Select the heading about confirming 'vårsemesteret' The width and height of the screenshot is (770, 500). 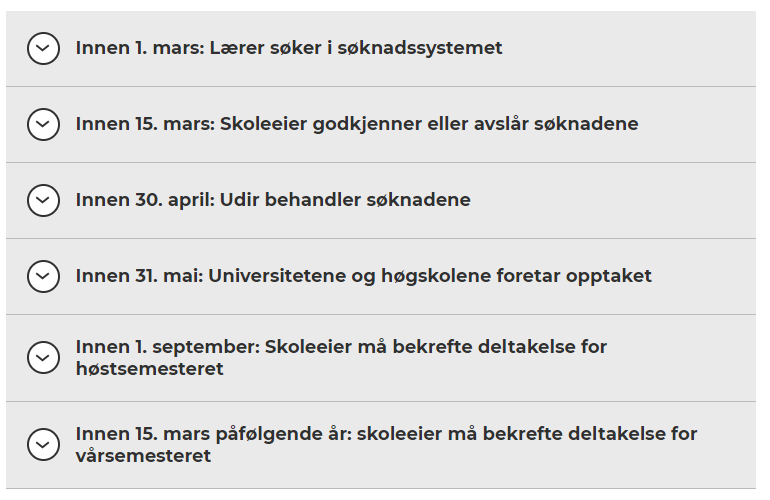coord(386,445)
